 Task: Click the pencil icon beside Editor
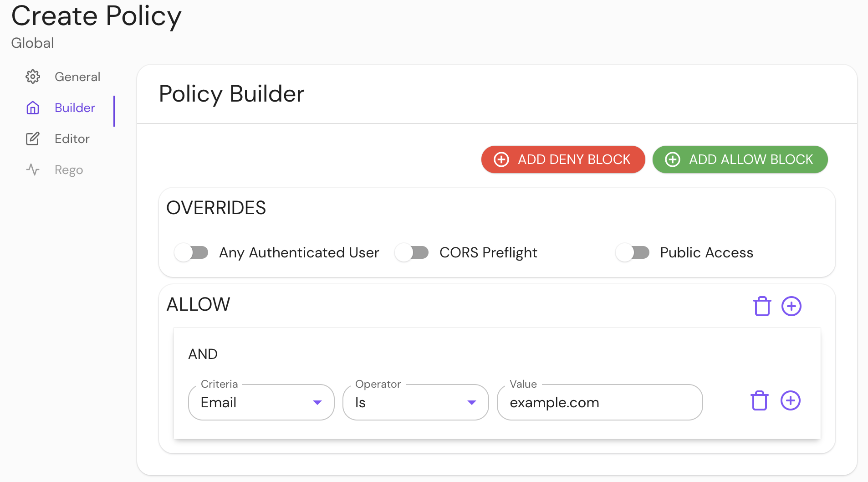pyautogui.click(x=33, y=138)
